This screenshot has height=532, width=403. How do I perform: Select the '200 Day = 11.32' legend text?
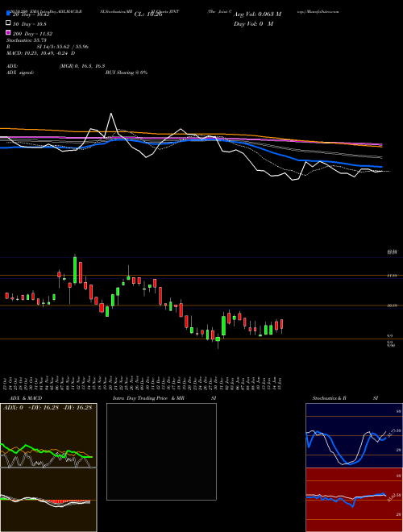point(32,34)
